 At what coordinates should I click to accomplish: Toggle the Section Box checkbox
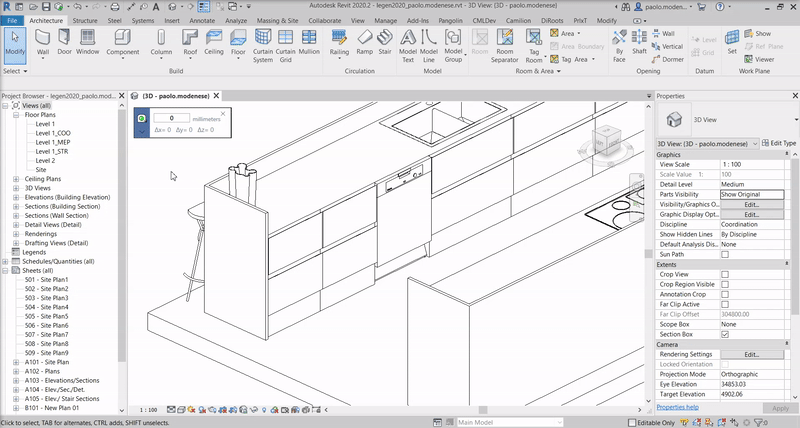tap(725, 334)
